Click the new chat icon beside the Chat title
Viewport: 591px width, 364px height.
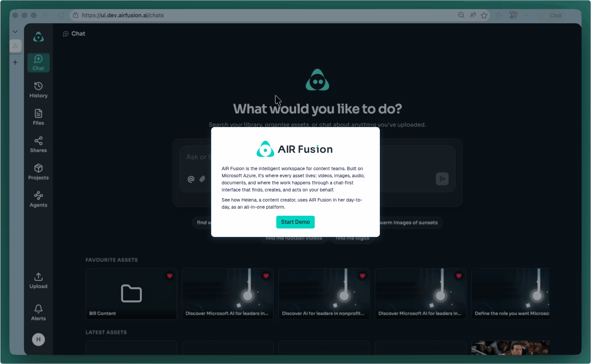pos(66,34)
